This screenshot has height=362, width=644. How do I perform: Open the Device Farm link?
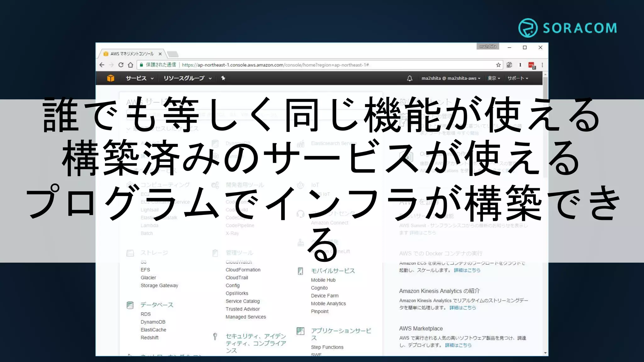pos(325,296)
